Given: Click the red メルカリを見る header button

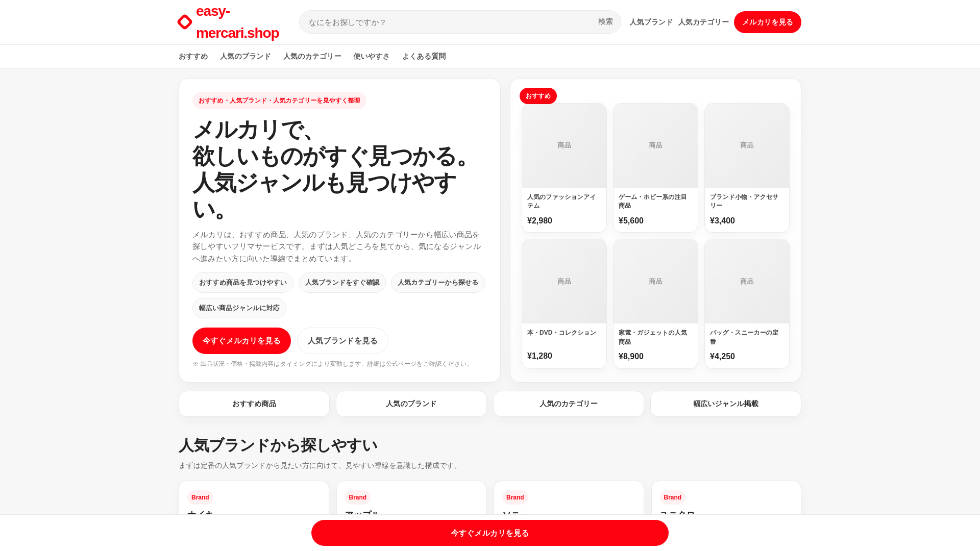Looking at the screenshot, I should [x=767, y=22].
